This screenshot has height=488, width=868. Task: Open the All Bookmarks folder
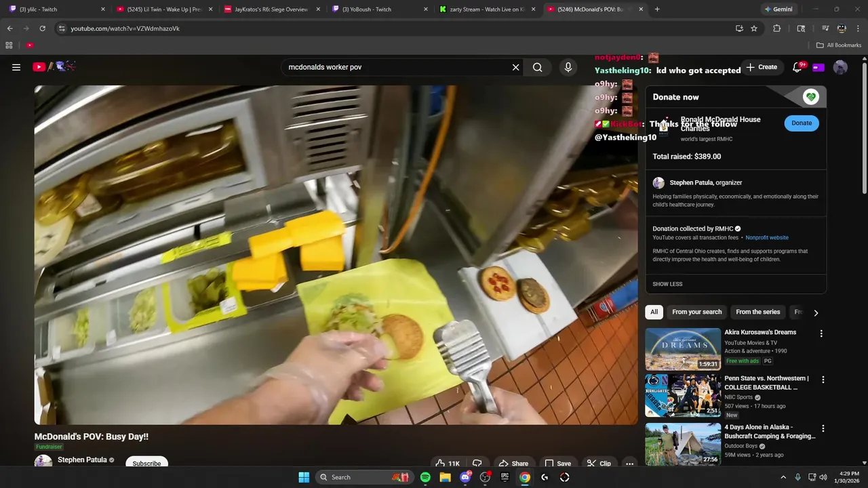point(839,45)
